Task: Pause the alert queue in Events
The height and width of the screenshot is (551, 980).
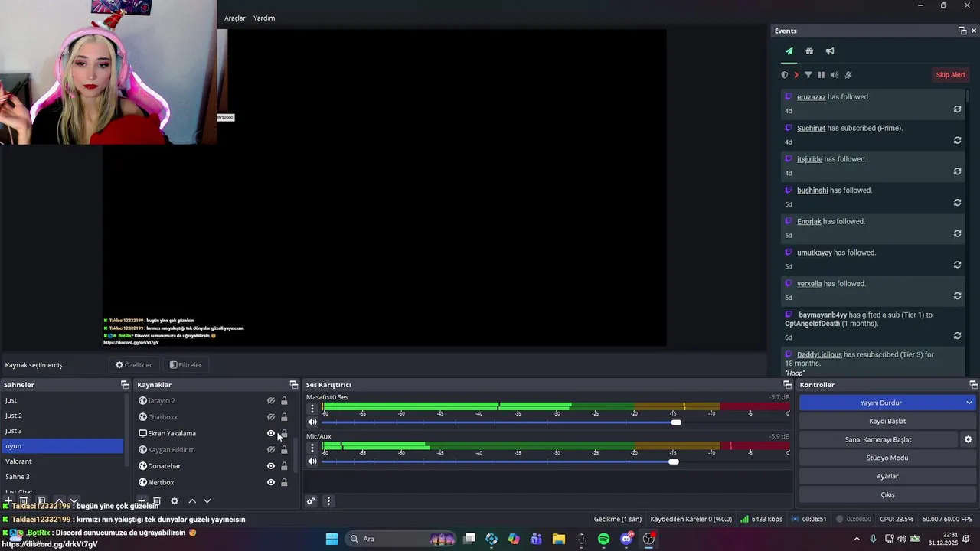Action: (x=821, y=75)
